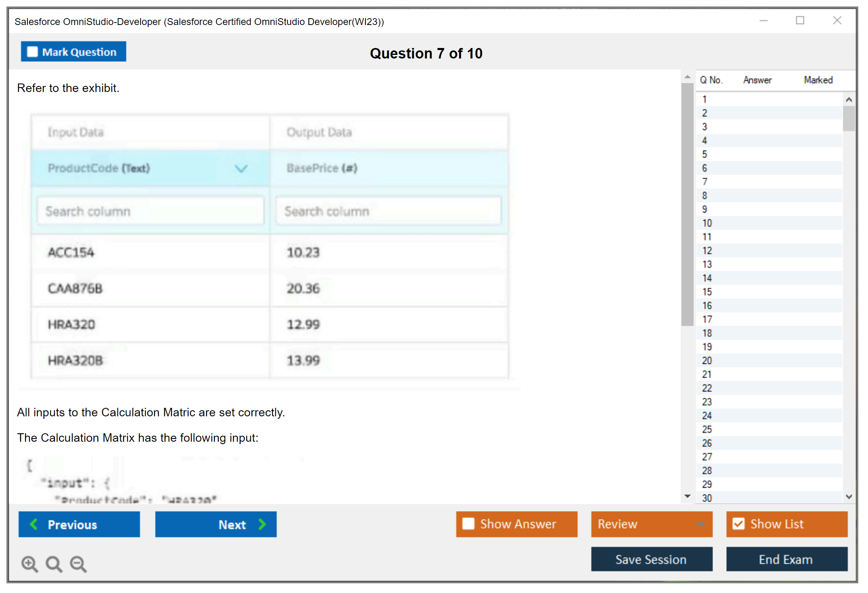Click the question pane vertical scrollbar thumb
Screen dimensions: 868x593
coord(687,204)
